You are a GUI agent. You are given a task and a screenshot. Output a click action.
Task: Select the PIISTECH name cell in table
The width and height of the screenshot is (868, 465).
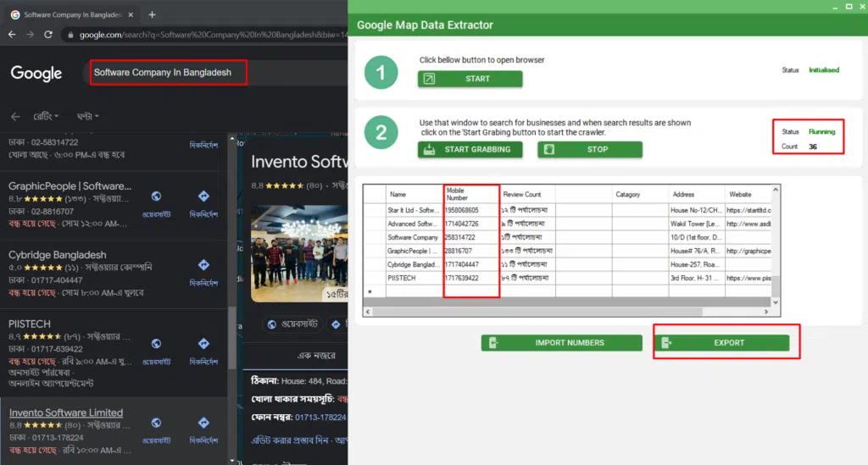414,278
